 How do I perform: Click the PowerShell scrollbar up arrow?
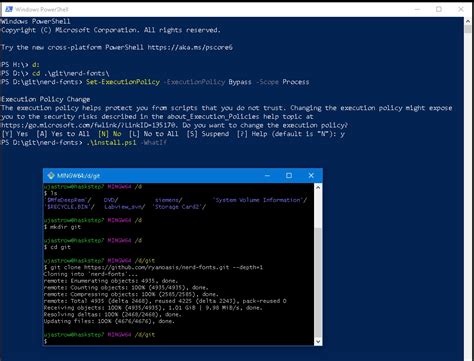tap(468, 21)
